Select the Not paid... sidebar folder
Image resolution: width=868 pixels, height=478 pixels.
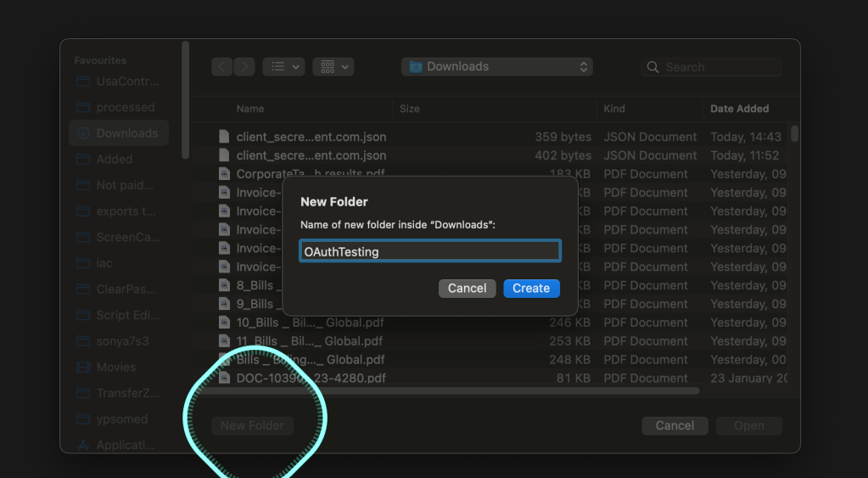tap(119, 185)
